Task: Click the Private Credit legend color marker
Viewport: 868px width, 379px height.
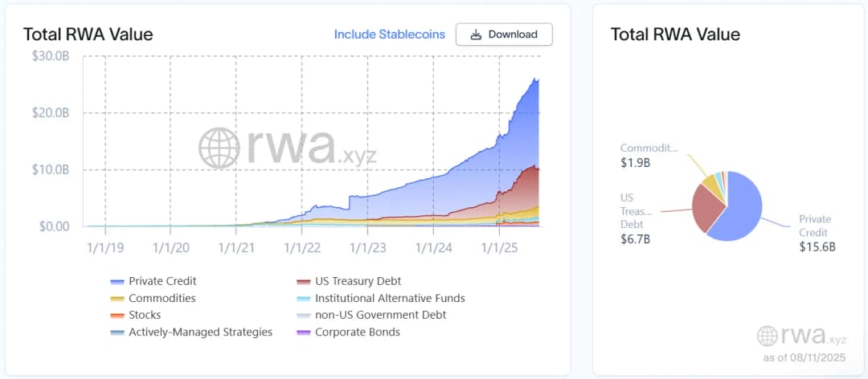Action: pyautogui.click(x=117, y=282)
